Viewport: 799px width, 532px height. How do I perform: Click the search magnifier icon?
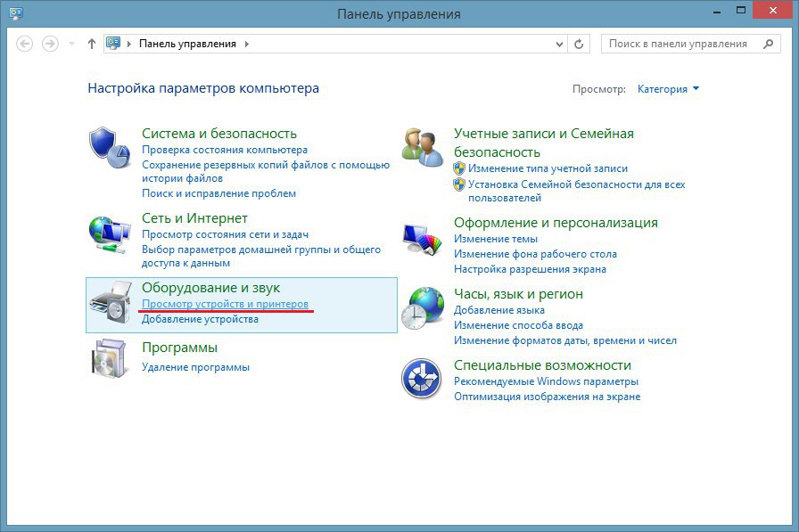(x=769, y=44)
